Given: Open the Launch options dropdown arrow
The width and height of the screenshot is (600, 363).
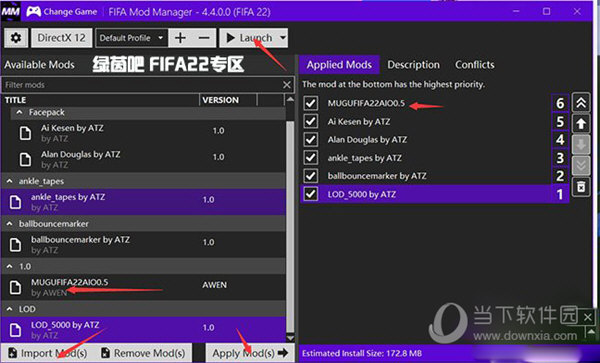Looking at the screenshot, I should (x=282, y=38).
